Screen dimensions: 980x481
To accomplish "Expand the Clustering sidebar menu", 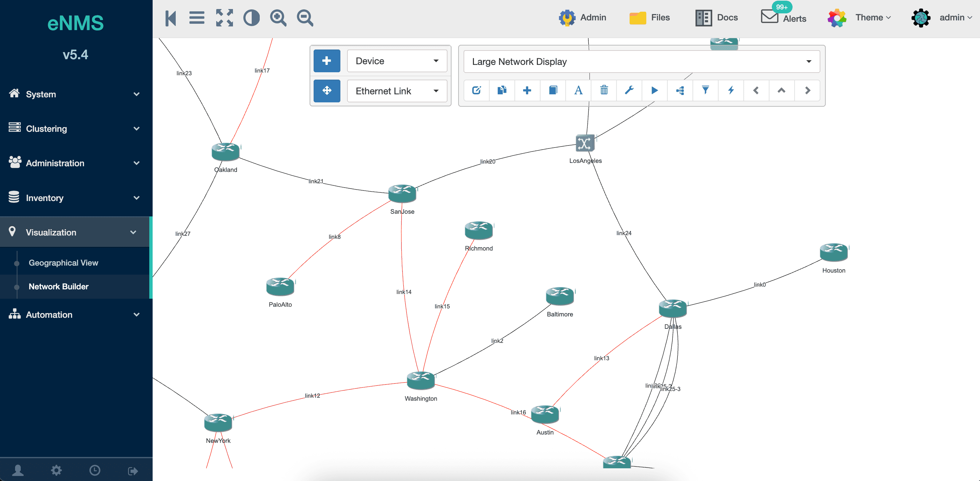I will point(75,128).
